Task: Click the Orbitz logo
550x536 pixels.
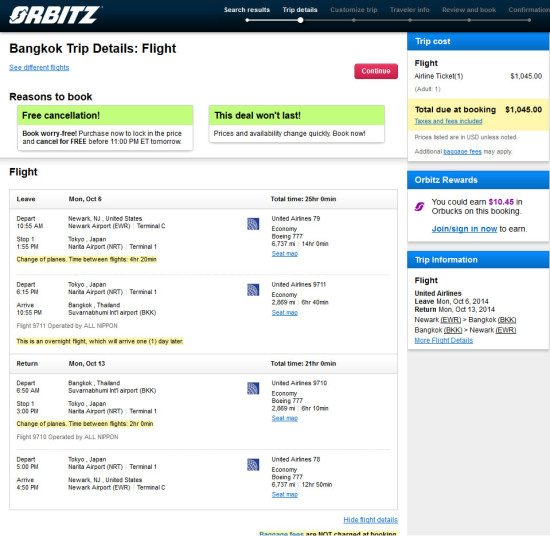Action: coord(55,15)
